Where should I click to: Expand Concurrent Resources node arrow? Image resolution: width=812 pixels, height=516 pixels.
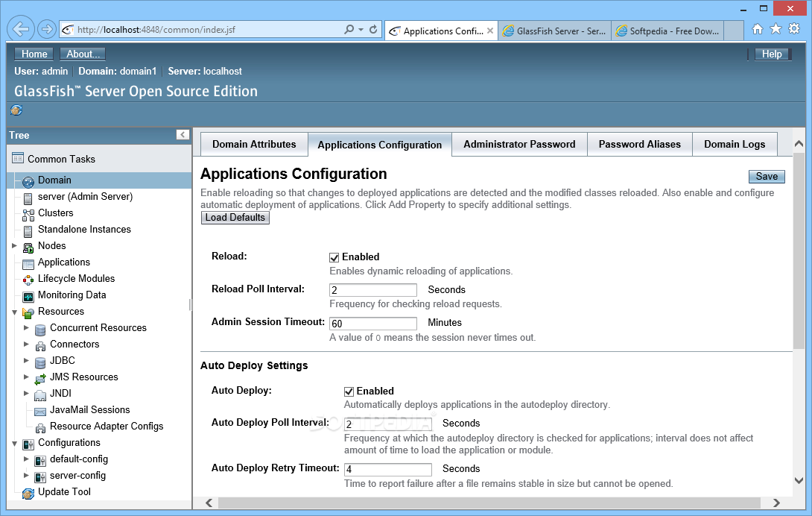(26, 328)
